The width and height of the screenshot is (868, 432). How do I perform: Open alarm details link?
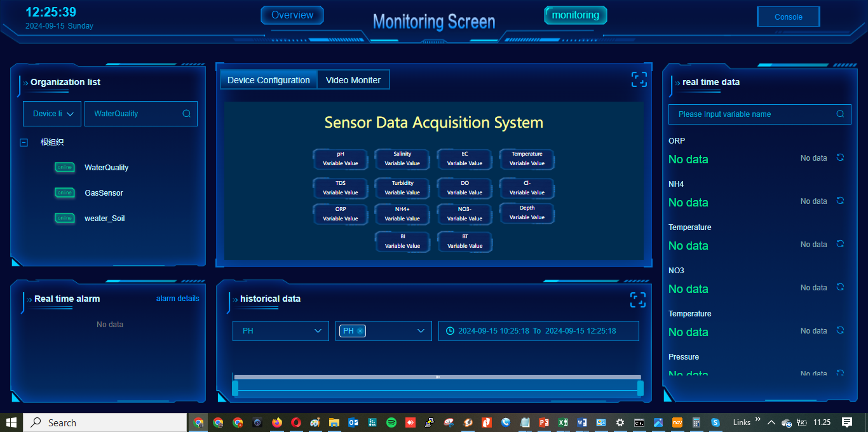(177, 299)
